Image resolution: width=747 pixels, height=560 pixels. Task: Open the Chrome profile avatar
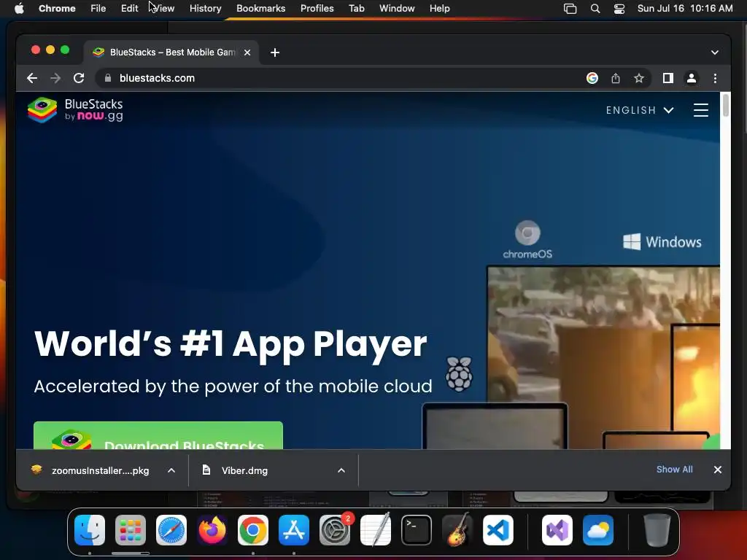(692, 78)
